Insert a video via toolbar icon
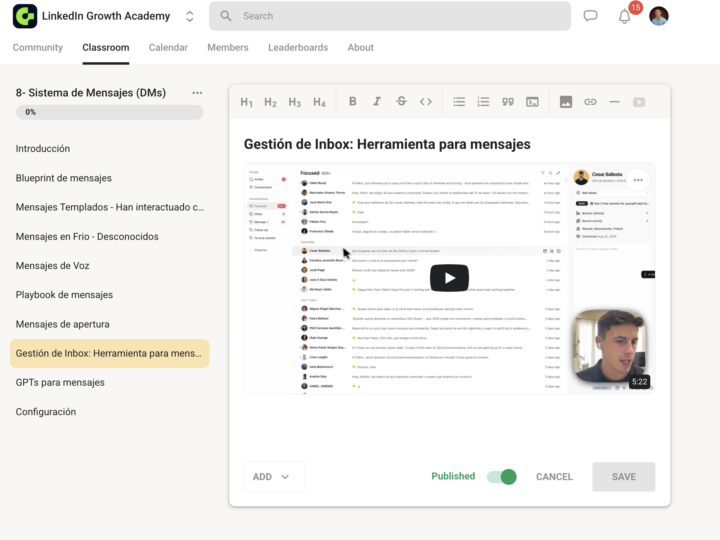The width and height of the screenshot is (720, 540). (639, 101)
